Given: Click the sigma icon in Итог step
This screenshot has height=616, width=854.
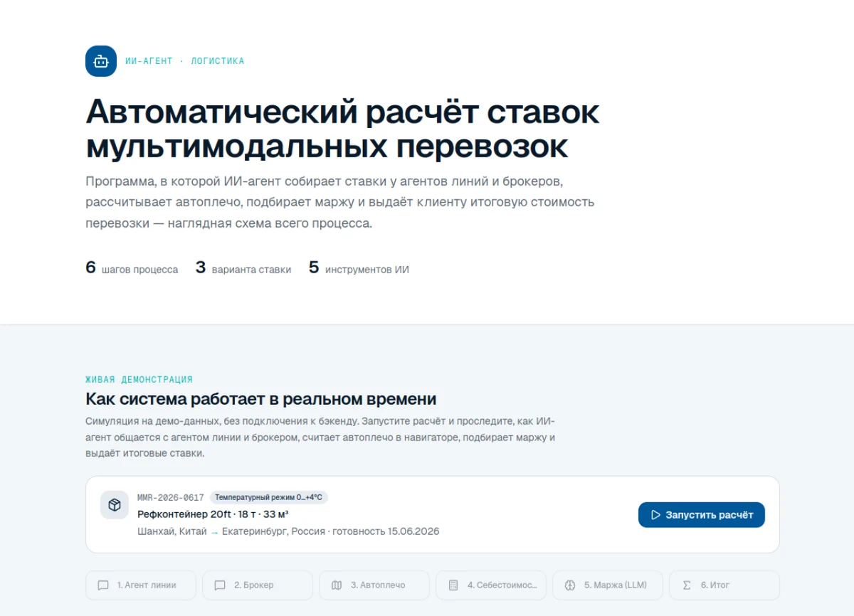Looking at the screenshot, I should coord(687,585).
